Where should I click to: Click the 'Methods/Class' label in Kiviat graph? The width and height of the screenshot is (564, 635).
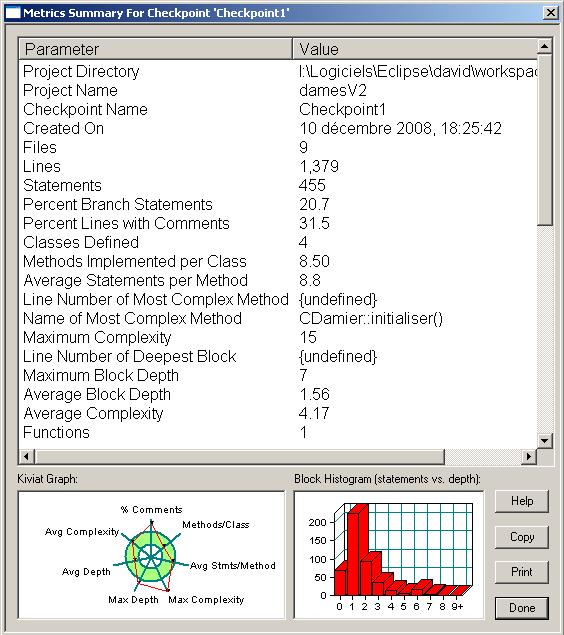tap(215, 525)
